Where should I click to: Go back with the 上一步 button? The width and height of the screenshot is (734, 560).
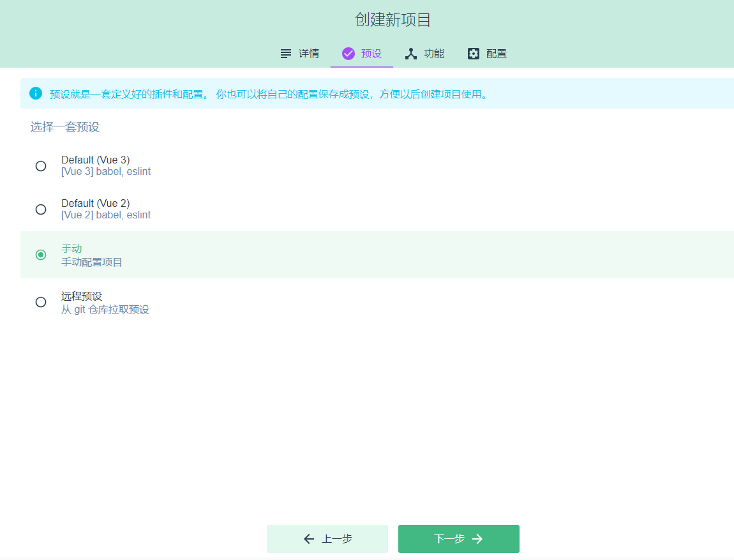(x=327, y=539)
